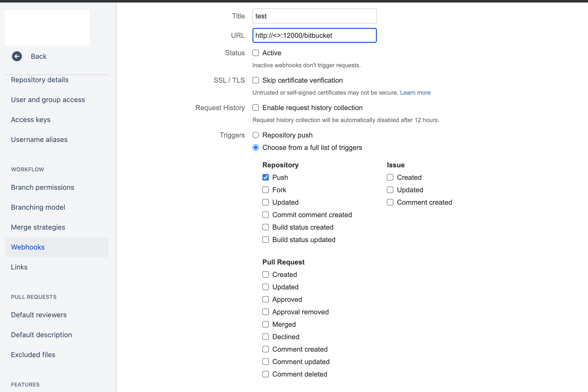This screenshot has width=588, height=392.
Task: Enable Enable request history collection checkbox
Action: click(255, 108)
